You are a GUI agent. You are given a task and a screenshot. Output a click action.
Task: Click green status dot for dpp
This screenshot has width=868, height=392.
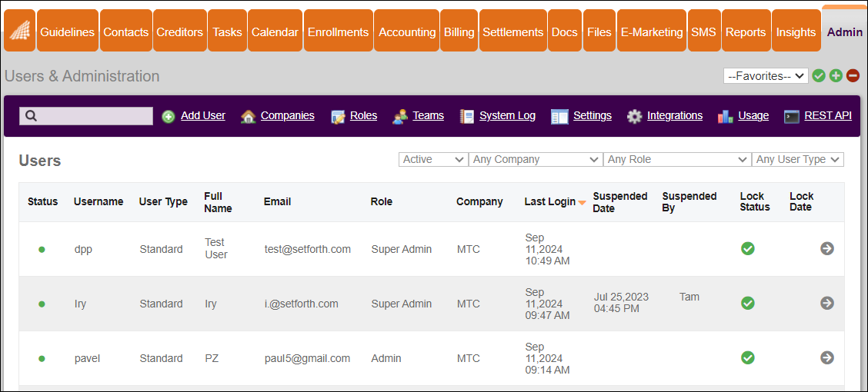pyautogui.click(x=42, y=249)
